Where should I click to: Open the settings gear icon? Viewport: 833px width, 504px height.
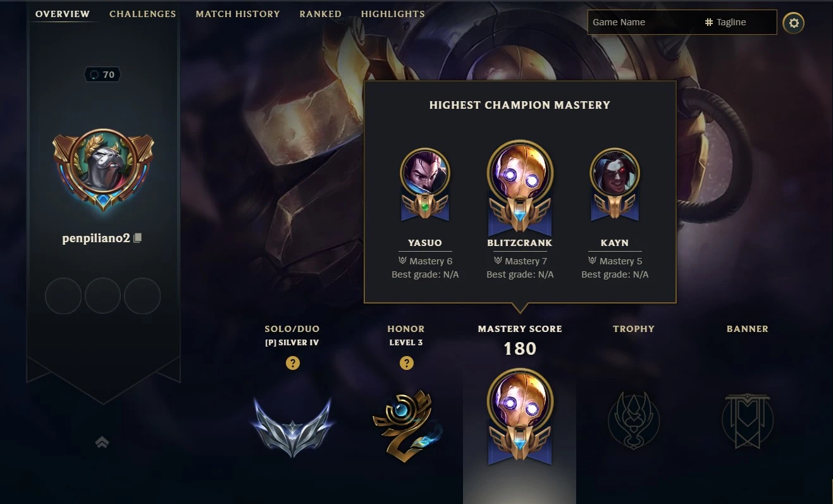[794, 23]
